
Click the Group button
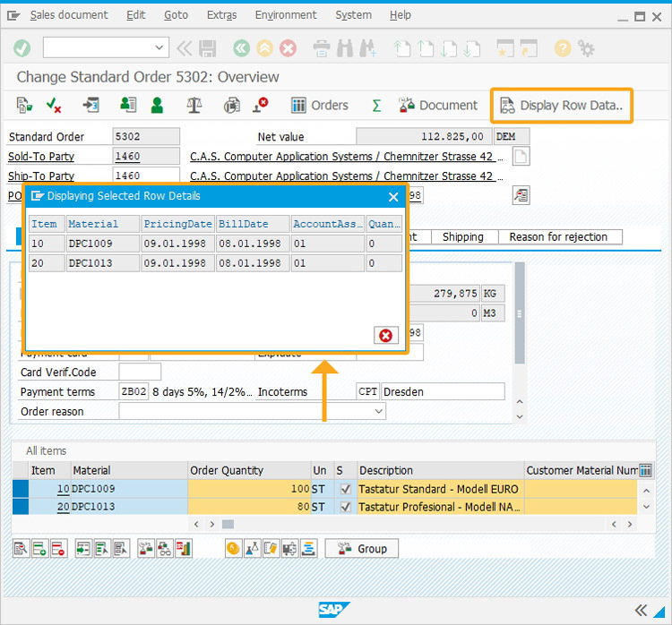(x=362, y=549)
